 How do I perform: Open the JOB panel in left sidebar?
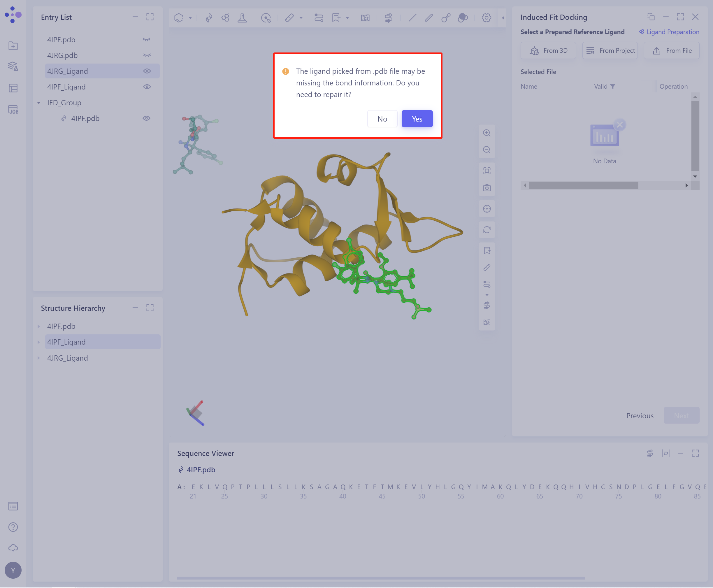(x=13, y=110)
